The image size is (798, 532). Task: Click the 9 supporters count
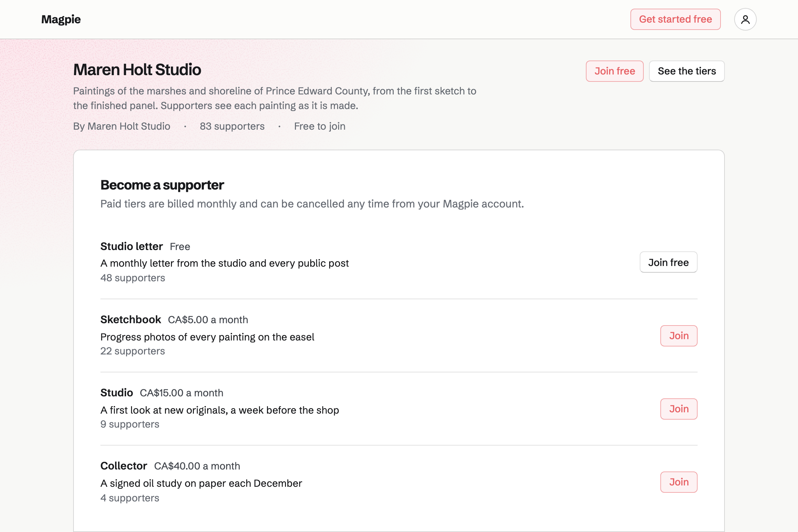pyautogui.click(x=130, y=424)
